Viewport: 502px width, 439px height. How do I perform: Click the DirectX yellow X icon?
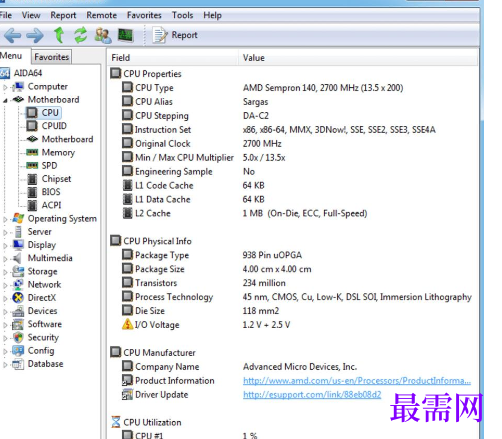(18, 297)
